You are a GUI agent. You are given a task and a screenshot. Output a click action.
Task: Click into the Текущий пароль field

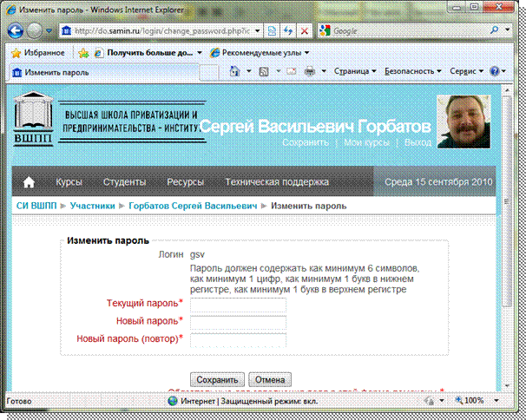coord(238,304)
